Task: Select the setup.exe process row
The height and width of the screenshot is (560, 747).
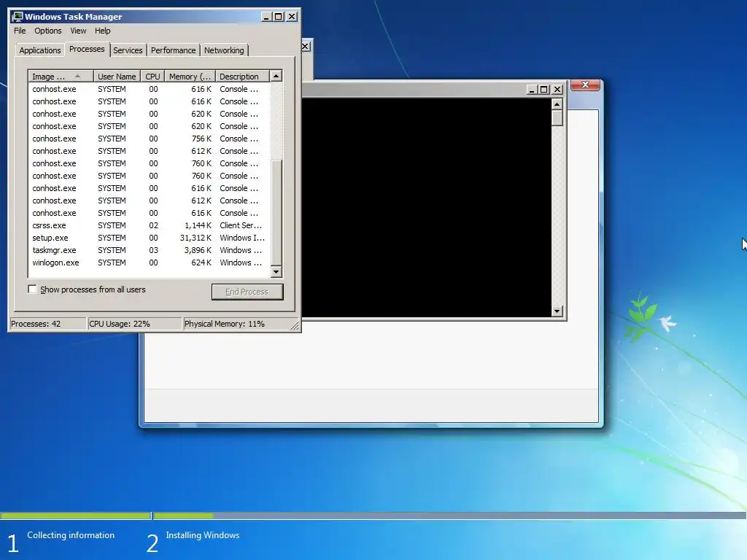Action: tap(149, 238)
